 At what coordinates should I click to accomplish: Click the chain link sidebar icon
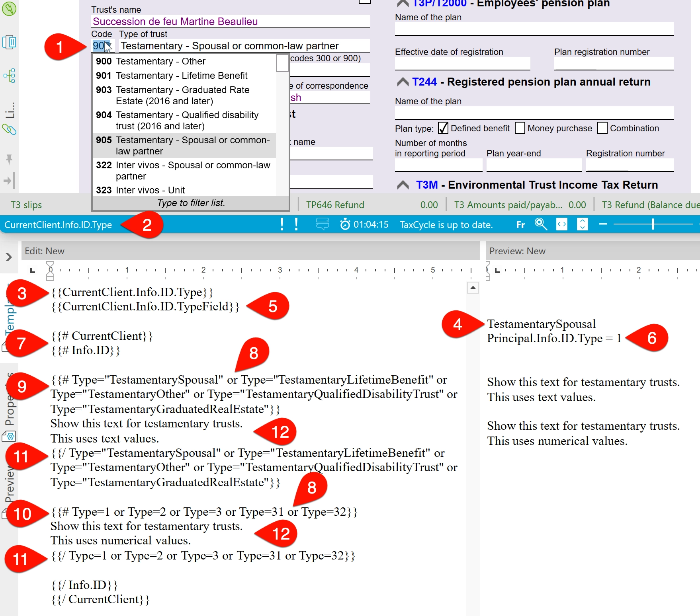[9, 129]
